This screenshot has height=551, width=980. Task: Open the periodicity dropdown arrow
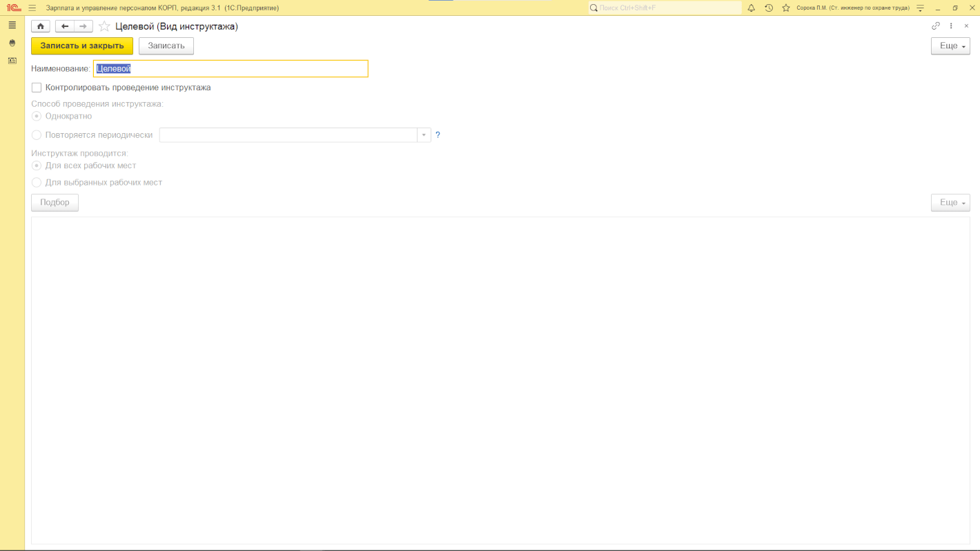coord(424,135)
